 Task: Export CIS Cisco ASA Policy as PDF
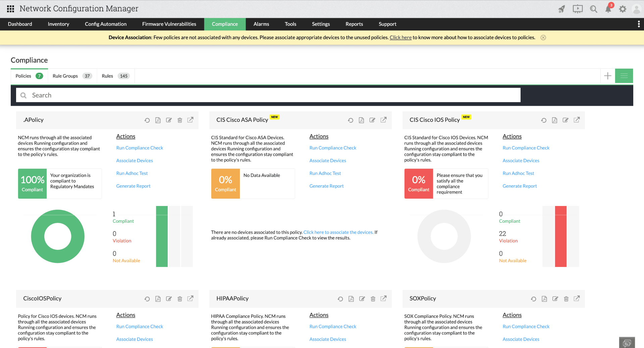(x=361, y=120)
